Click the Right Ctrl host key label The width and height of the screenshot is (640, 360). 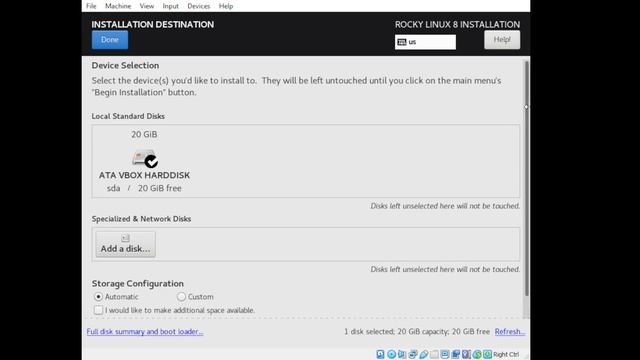506,354
